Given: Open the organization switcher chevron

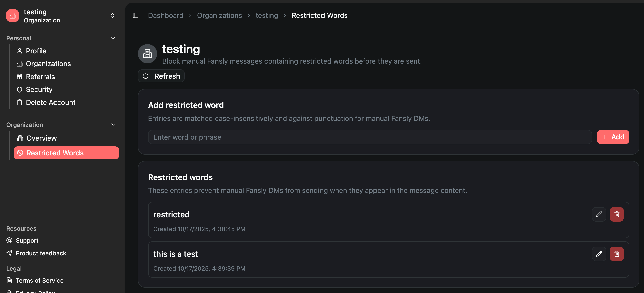Looking at the screenshot, I should [x=112, y=16].
